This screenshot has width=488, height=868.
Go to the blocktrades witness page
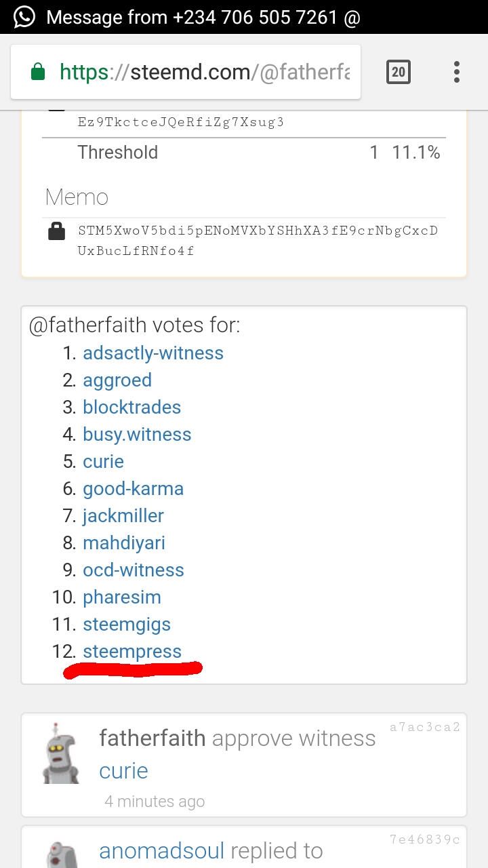coord(132,408)
